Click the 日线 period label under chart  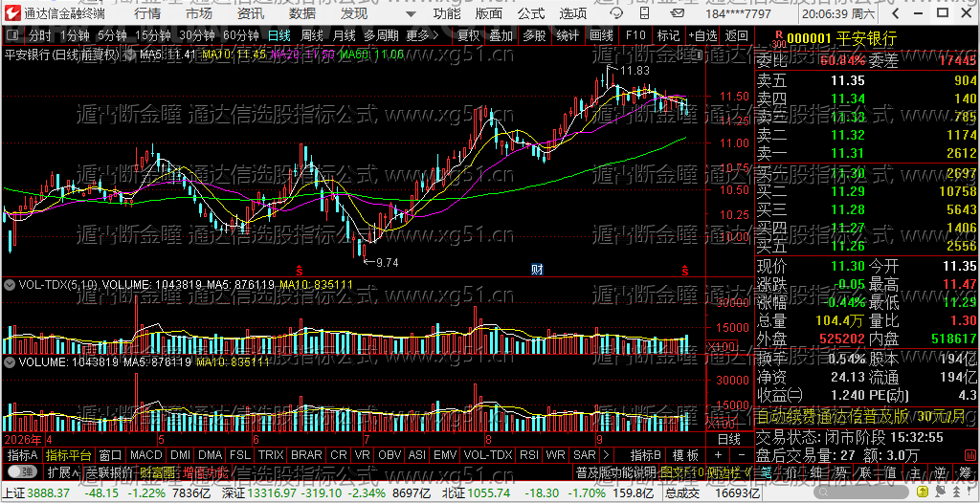[728, 438]
